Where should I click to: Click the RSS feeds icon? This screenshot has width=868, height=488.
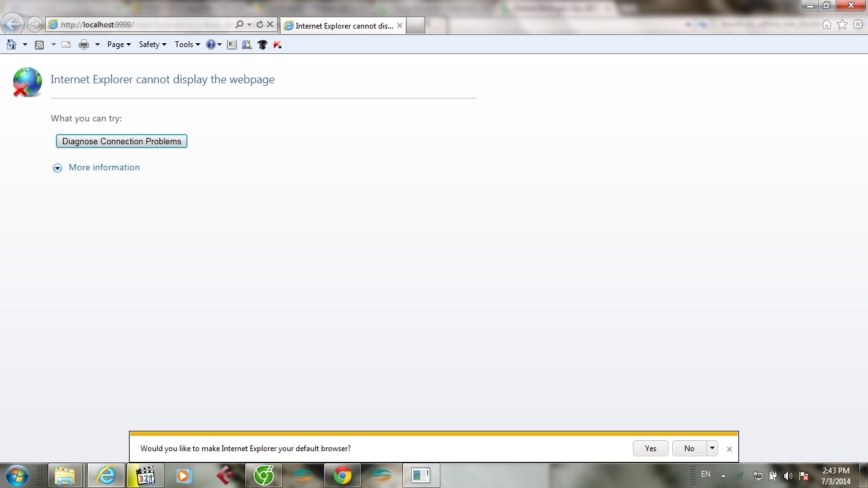(39, 44)
